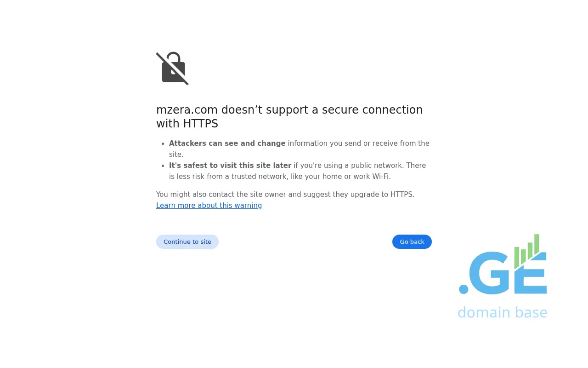Click the .GE domain base logo
Image resolution: width=588 pixels, height=368 pixels.
[503, 276]
